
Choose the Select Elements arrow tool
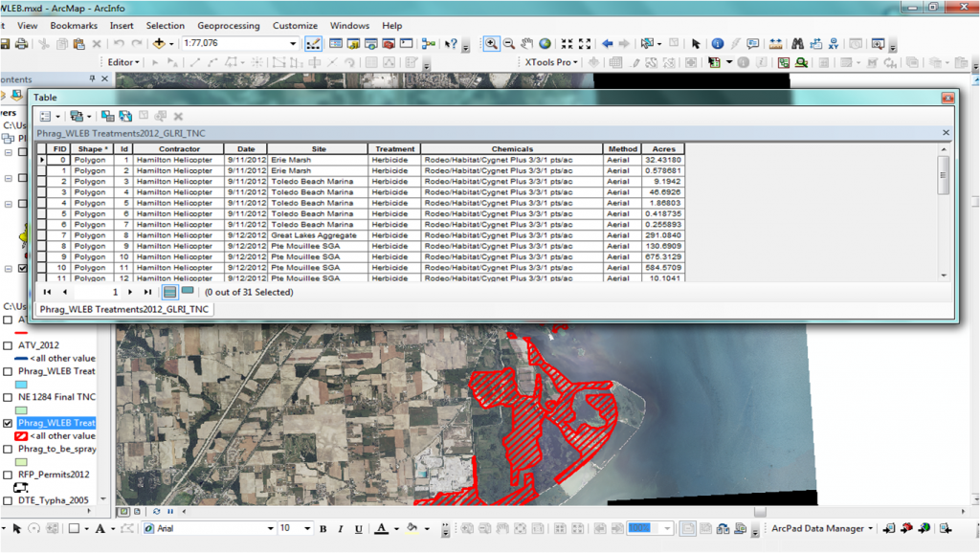pos(696,43)
